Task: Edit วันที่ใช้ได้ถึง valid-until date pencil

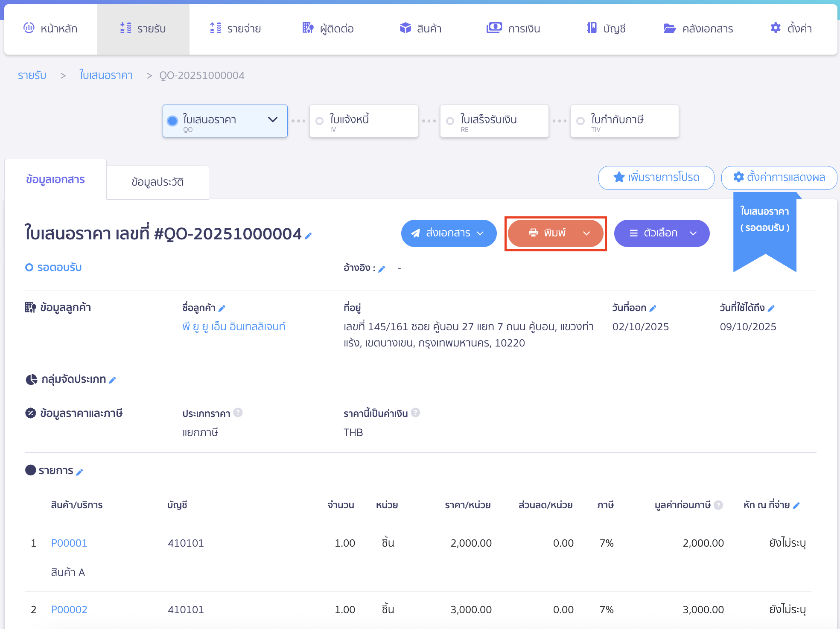Action: pyautogui.click(x=771, y=309)
